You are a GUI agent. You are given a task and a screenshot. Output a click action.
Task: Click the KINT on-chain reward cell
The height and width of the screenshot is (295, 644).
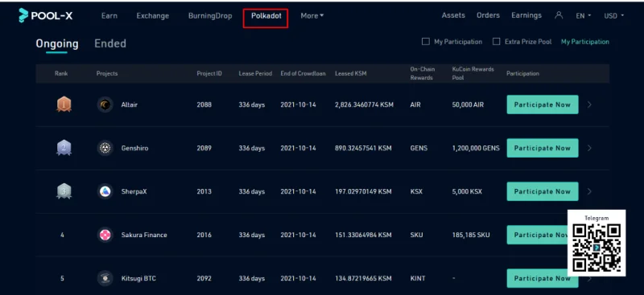click(418, 279)
